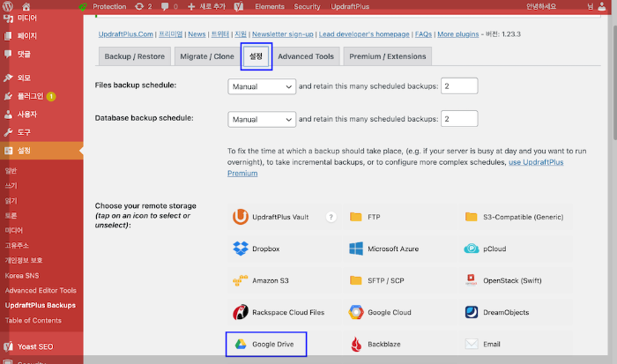Open Korea SNS submenu
The width and height of the screenshot is (617, 364).
tap(22, 276)
